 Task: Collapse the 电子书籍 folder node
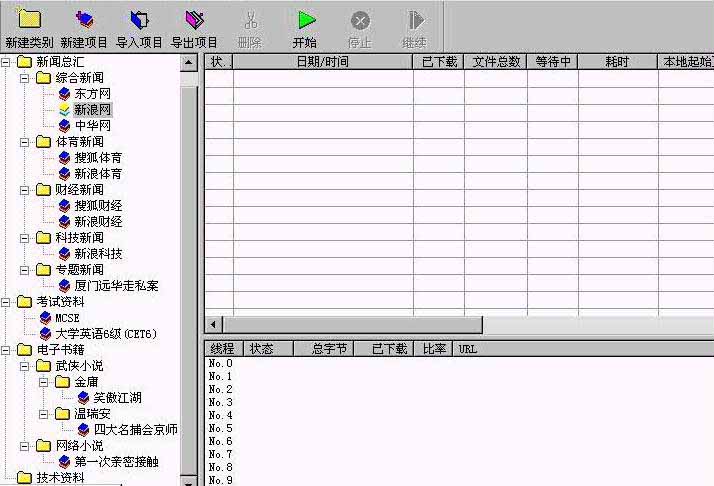7,350
